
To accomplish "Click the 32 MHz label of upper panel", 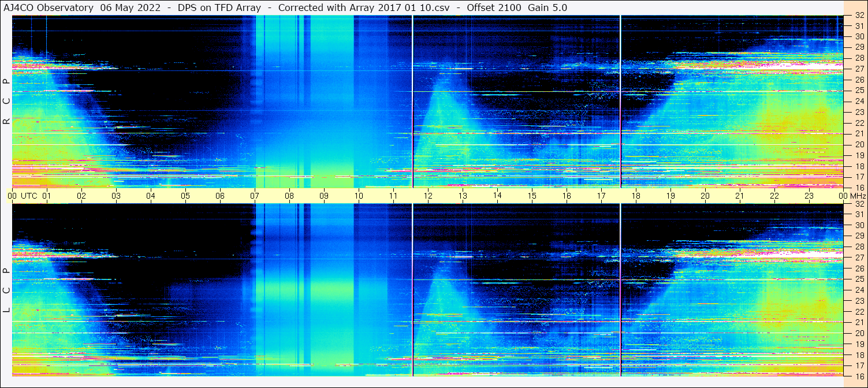I will 859,16.
